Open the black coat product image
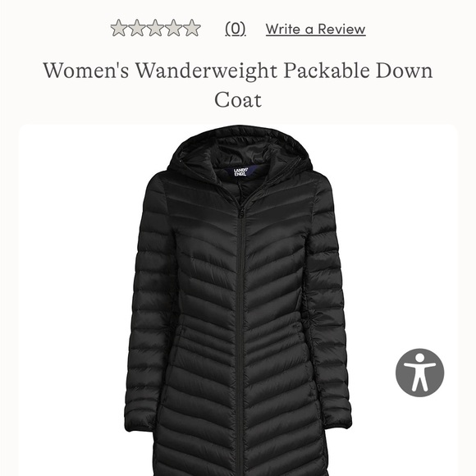This screenshot has height=476, width=476. [238, 300]
